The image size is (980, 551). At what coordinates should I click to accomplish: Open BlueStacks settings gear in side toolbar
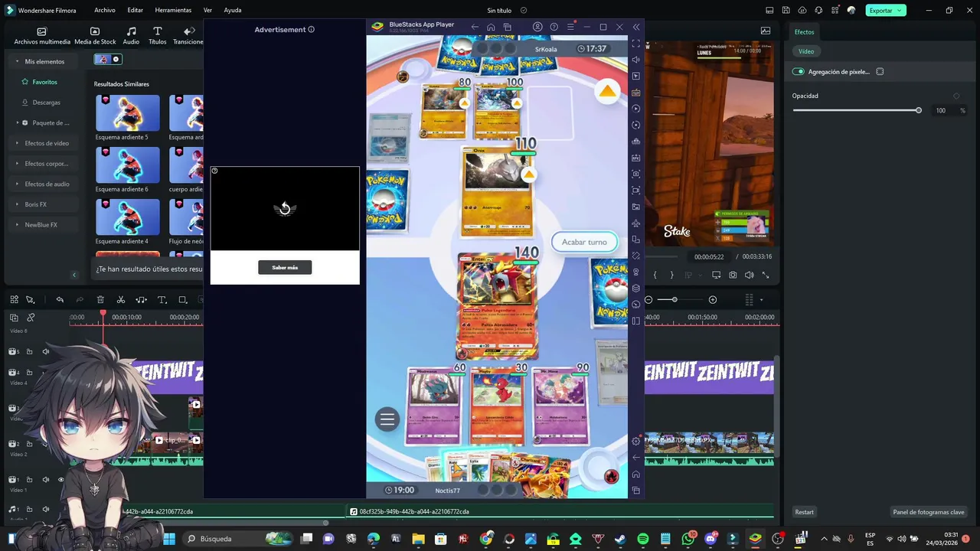(636, 442)
